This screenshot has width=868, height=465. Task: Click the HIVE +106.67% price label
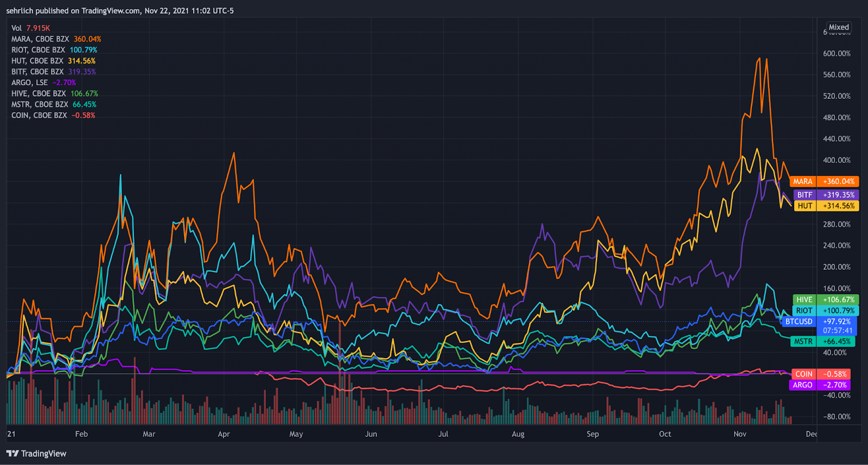[826, 300]
